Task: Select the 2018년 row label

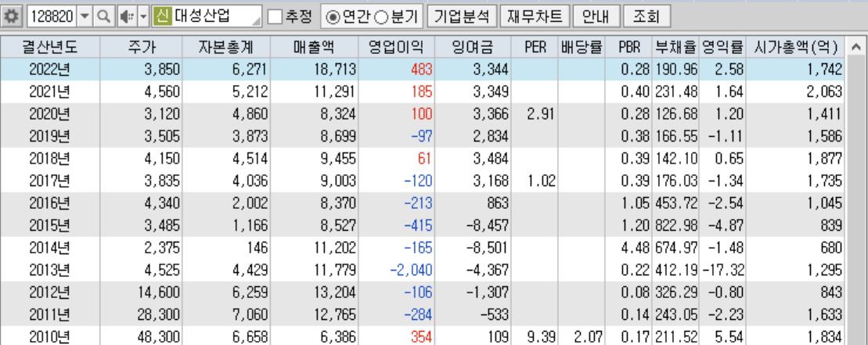Action: 50,158
